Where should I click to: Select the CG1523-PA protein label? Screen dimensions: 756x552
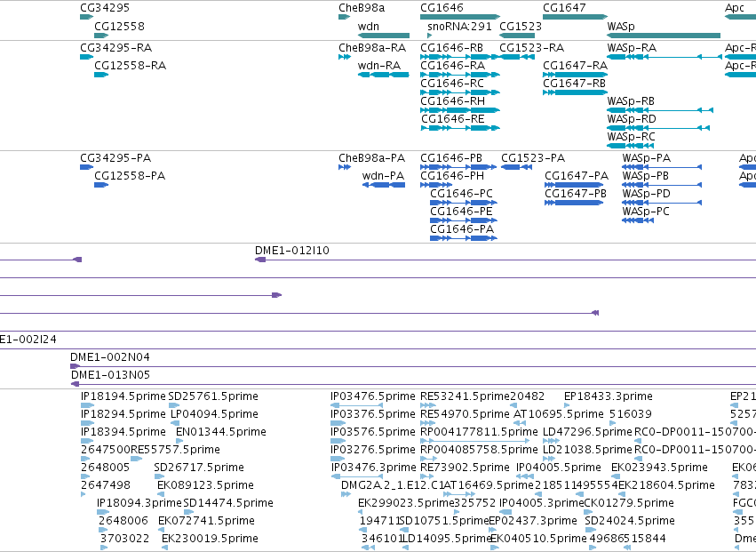coord(533,158)
